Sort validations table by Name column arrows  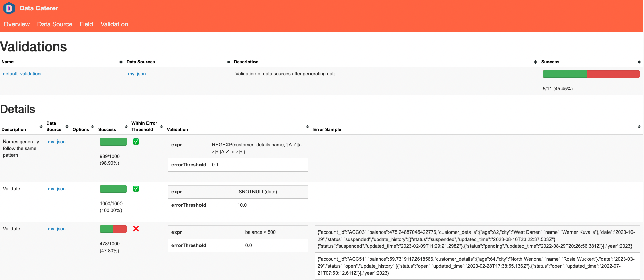point(121,62)
